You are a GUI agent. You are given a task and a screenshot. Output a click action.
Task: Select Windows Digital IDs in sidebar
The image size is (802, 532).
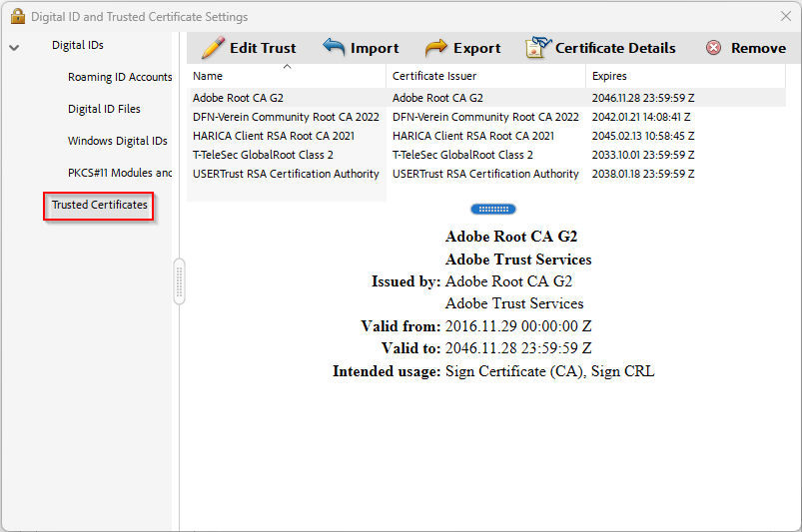coord(118,141)
